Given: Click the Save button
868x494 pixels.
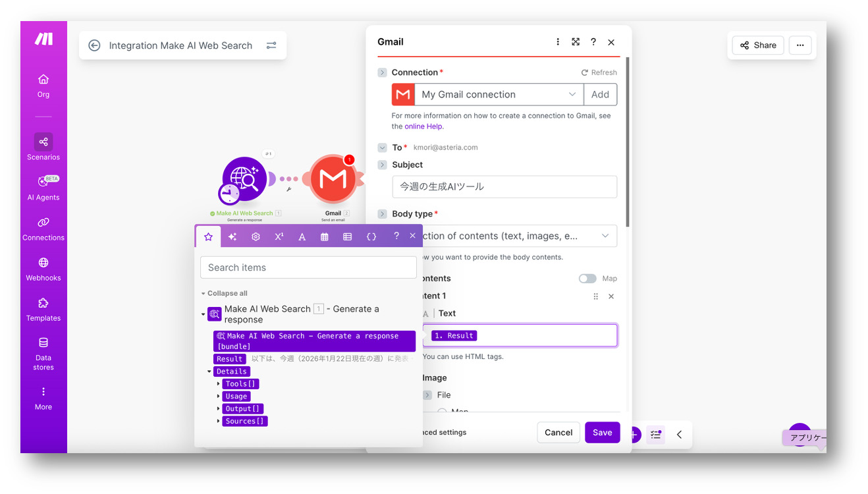Looking at the screenshot, I should click(x=602, y=433).
